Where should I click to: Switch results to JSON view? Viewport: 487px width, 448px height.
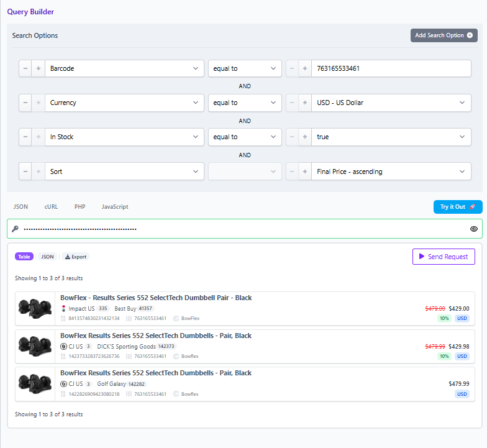point(47,257)
